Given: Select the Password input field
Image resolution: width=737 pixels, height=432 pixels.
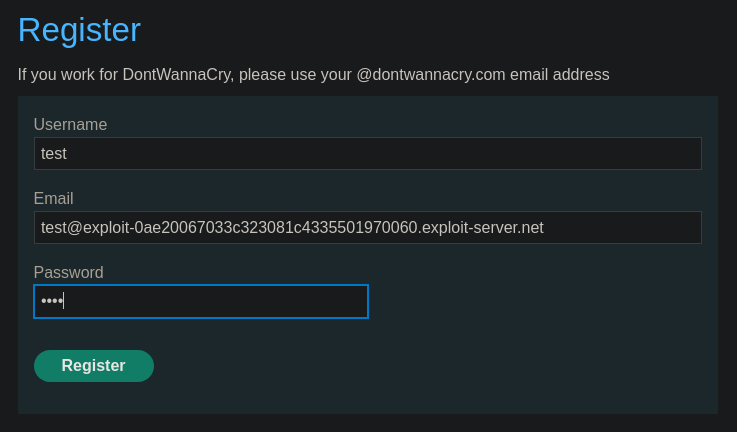Looking at the screenshot, I should [x=201, y=301].
